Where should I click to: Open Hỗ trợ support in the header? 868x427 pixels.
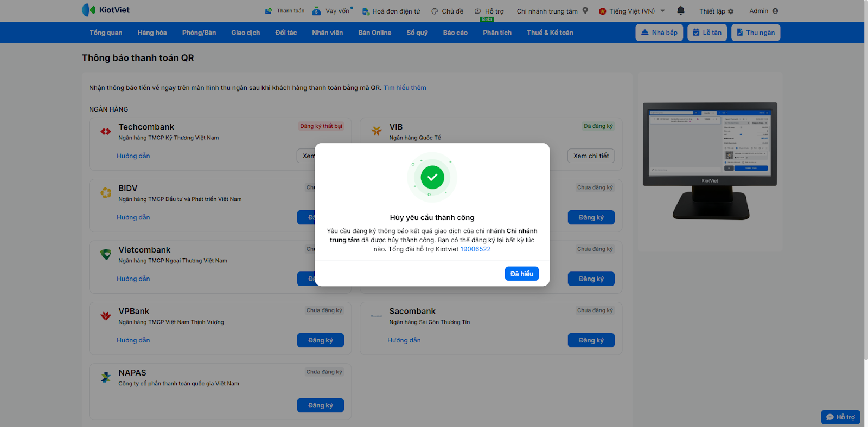[x=489, y=11]
